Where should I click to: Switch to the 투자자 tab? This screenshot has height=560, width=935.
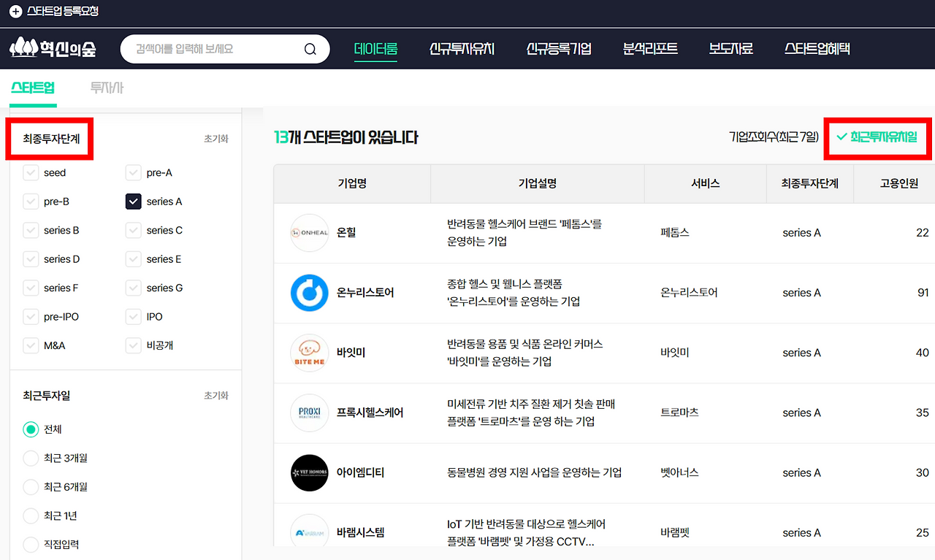[107, 88]
